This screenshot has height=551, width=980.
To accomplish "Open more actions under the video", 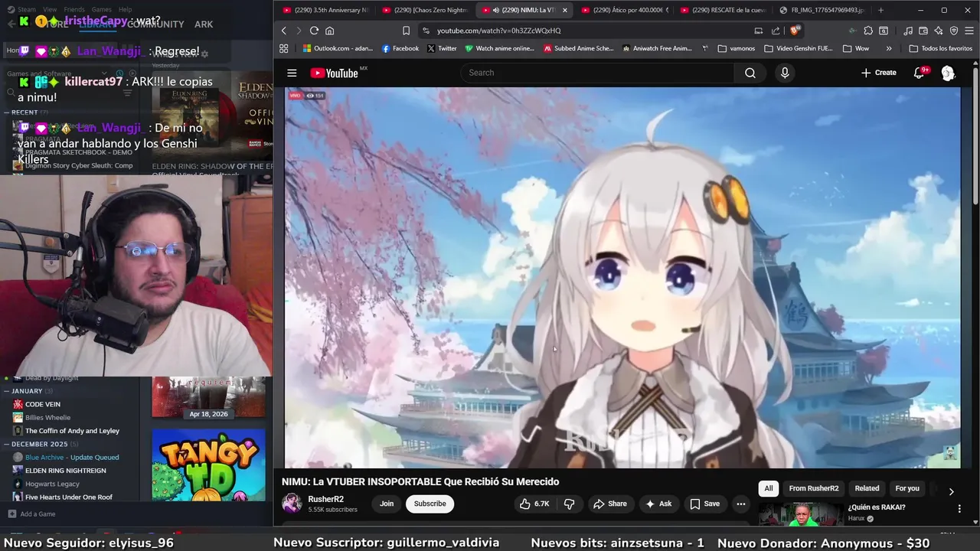I will pos(740,504).
